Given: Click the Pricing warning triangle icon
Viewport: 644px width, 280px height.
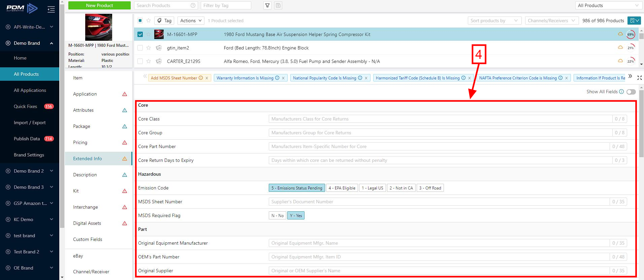Looking at the screenshot, I should coord(125,142).
